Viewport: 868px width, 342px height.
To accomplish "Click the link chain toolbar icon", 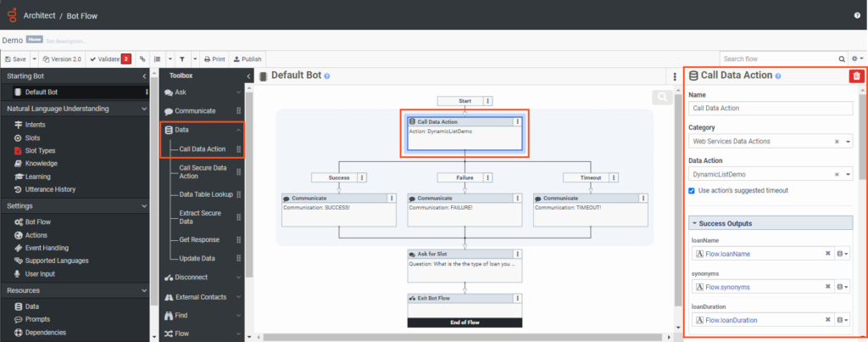I will coord(142,59).
